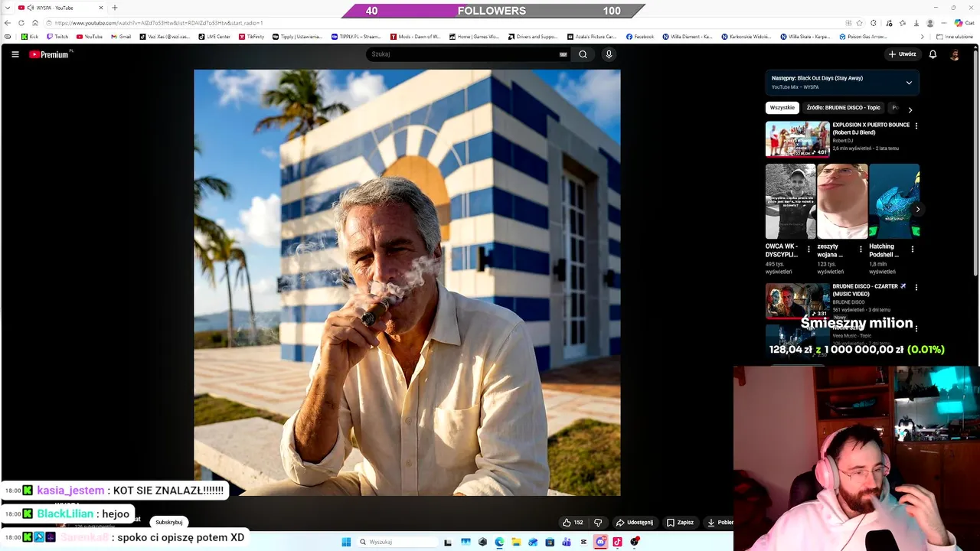
Task: Show more filter chips with right arrow
Action: click(x=910, y=109)
